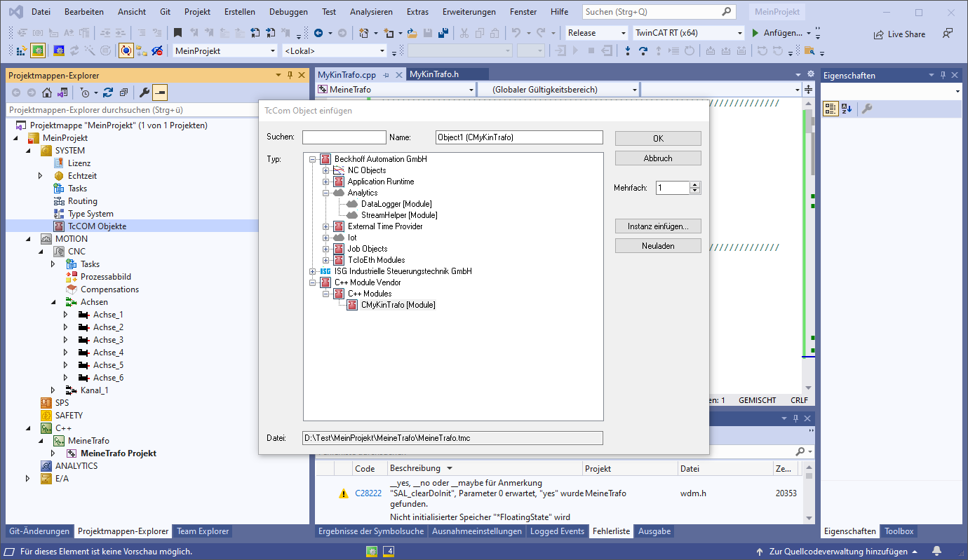Open the Datei menu
This screenshot has width=968, height=560.
[41, 12]
